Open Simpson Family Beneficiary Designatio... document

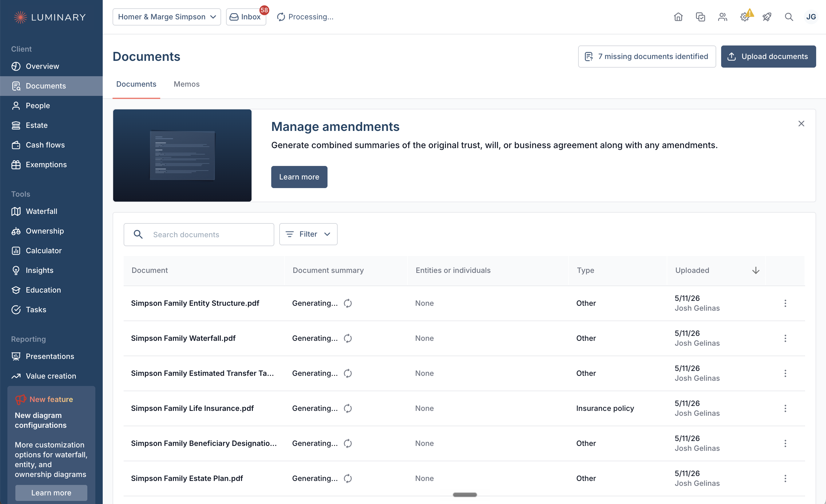(x=204, y=443)
